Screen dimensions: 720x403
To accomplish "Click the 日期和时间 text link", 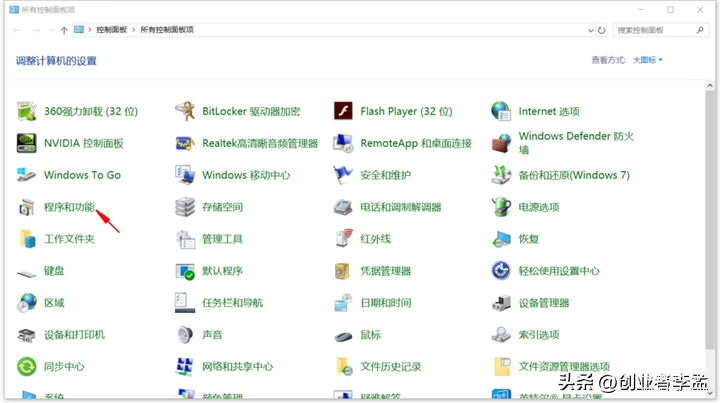I will (386, 302).
